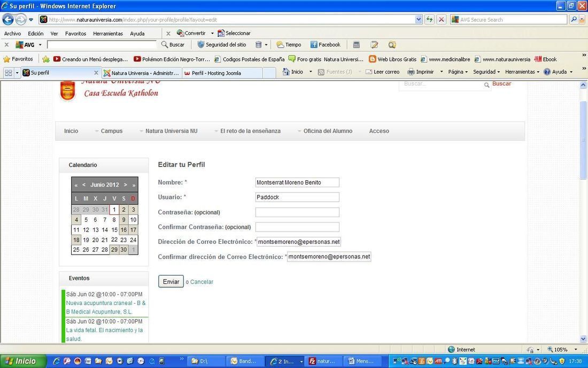Screen dimensions: 588x368
Task: Go to previous month in the calendar
Action: 83,185
